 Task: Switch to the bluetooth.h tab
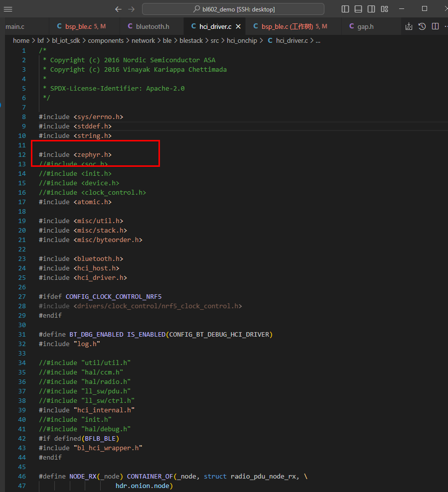tap(151, 27)
